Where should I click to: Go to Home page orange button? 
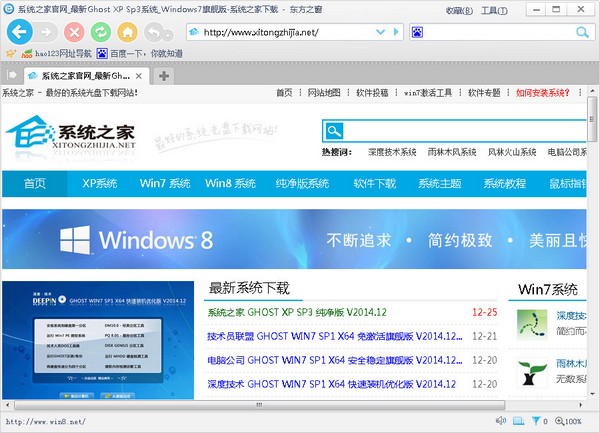point(127,32)
